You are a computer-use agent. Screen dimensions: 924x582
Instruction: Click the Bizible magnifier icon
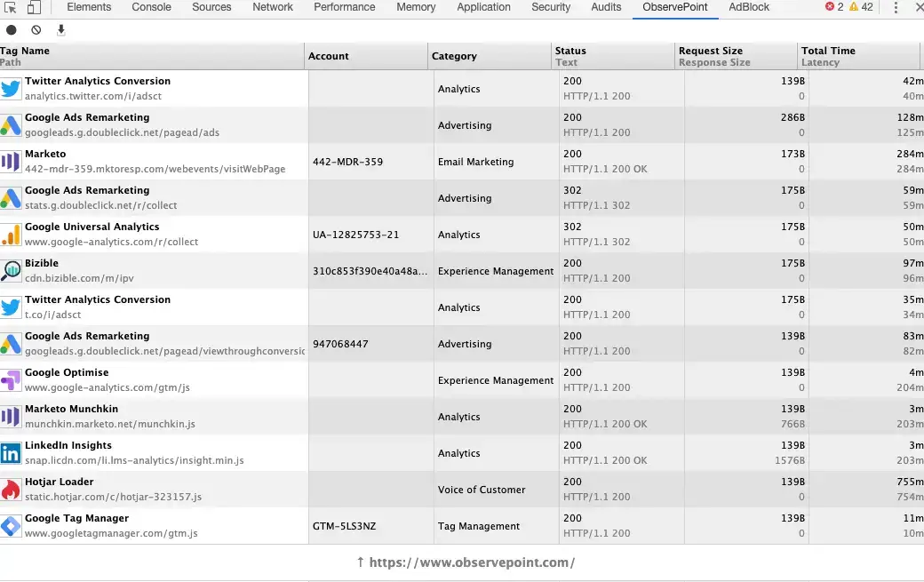pos(11,271)
